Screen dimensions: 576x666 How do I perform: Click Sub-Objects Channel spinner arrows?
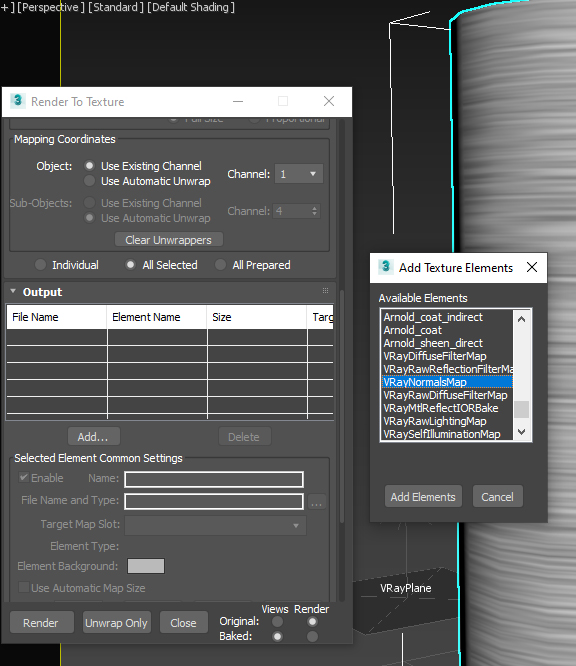[314, 211]
